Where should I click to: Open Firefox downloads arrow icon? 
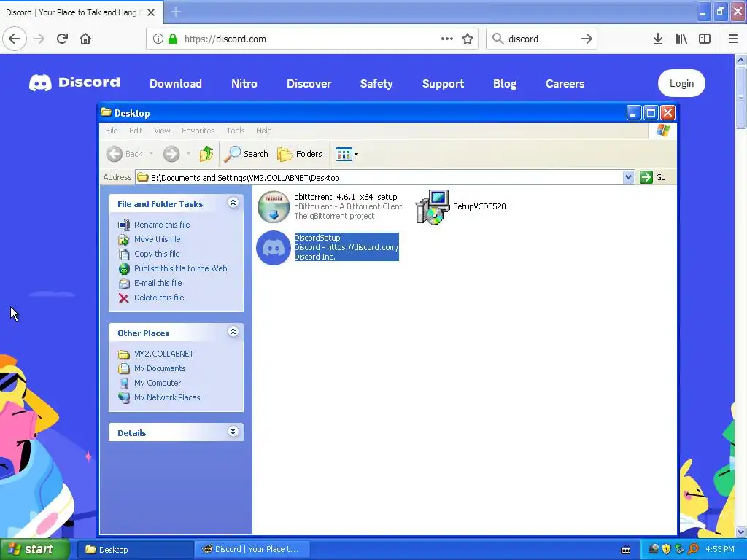pyautogui.click(x=658, y=39)
